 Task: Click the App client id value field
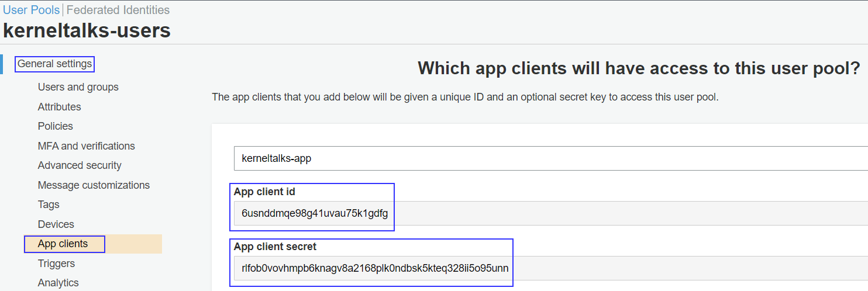[x=550, y=213]
